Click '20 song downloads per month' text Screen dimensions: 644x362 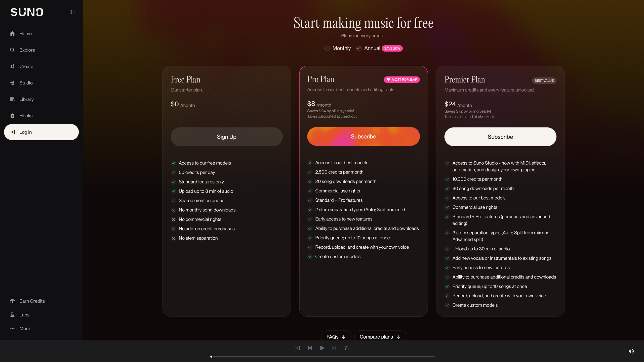346,182
